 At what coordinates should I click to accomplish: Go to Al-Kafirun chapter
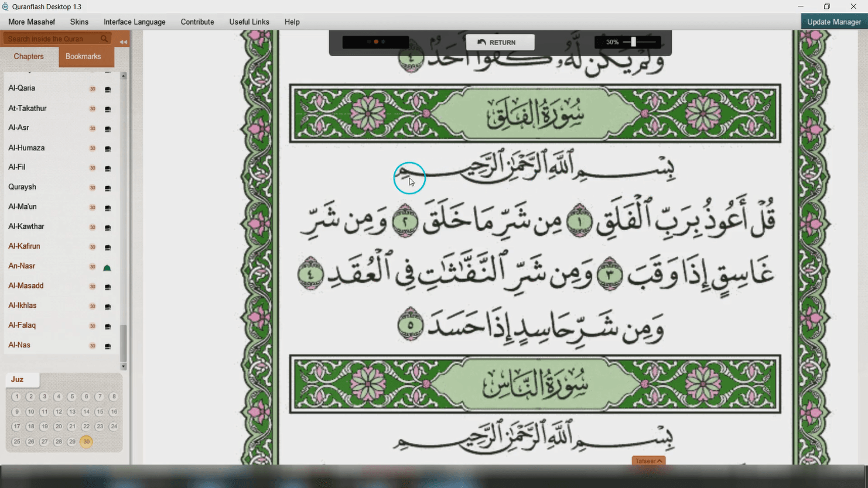(24, 246)
